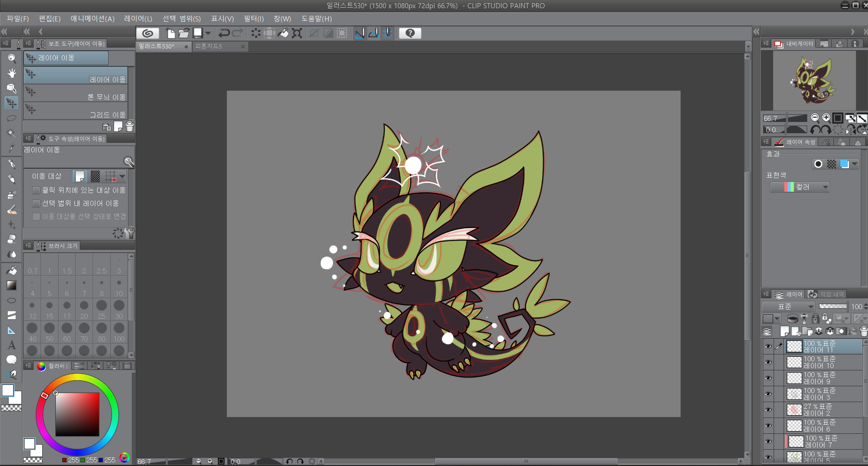The width and height of the screenshot is (868, 466).
Task: Select the Eyedropper tool
Action: pos(12,148)
